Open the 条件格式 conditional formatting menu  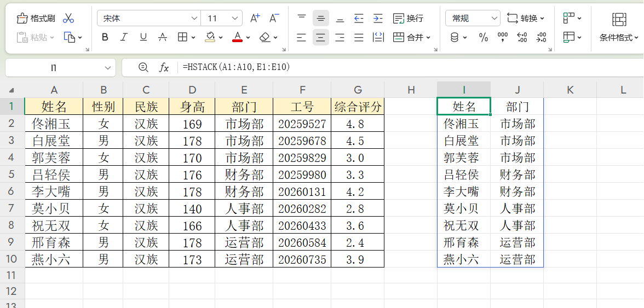coord(619,37)
